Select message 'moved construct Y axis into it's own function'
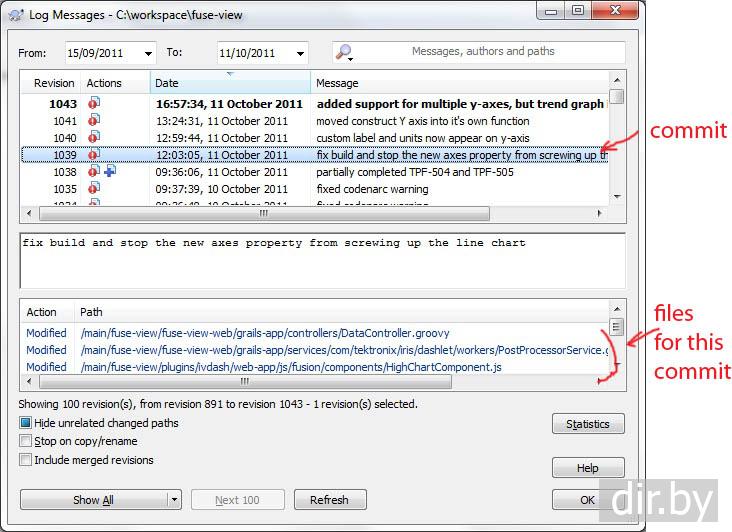The width and height of the screenshot is (732, 532). point(423,121)
